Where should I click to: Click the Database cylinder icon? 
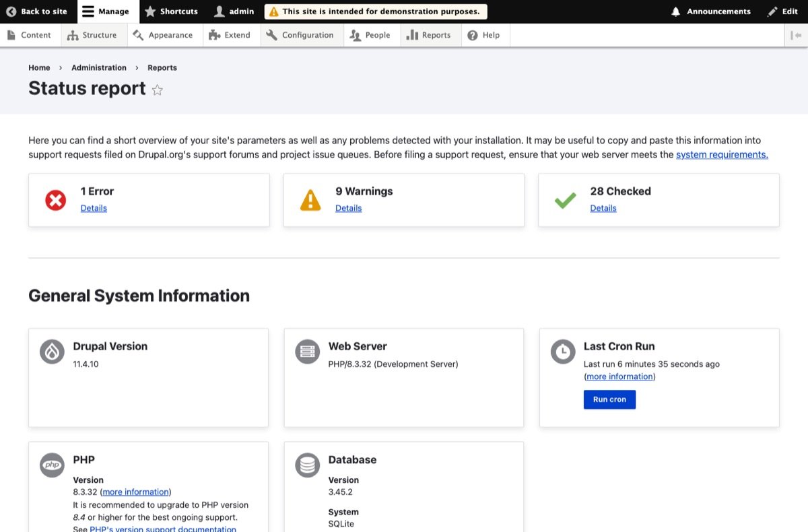(307, 465)
